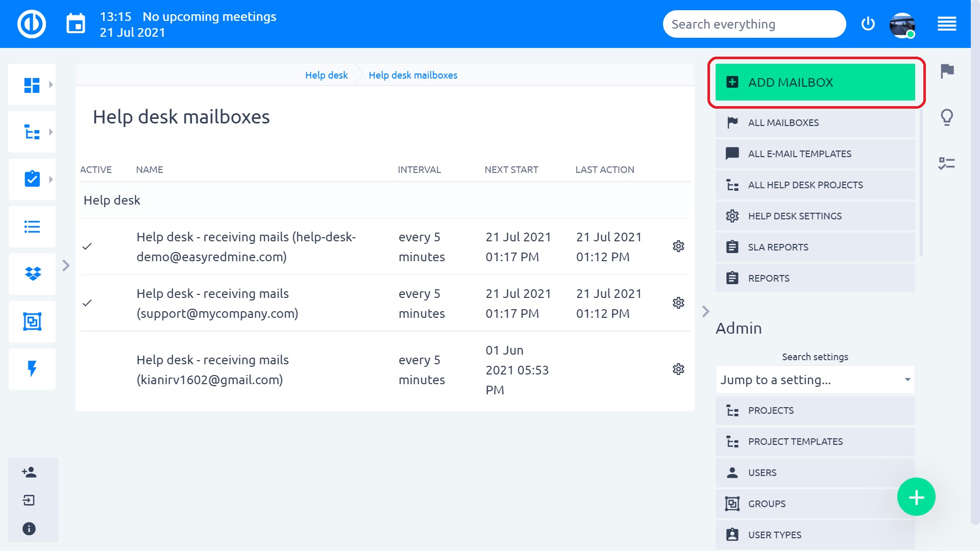Image resolution: width=980 pixels, height=551 pixels.
Task: Click the add user icon at bottom left
Action: click(x=29, y=472)
